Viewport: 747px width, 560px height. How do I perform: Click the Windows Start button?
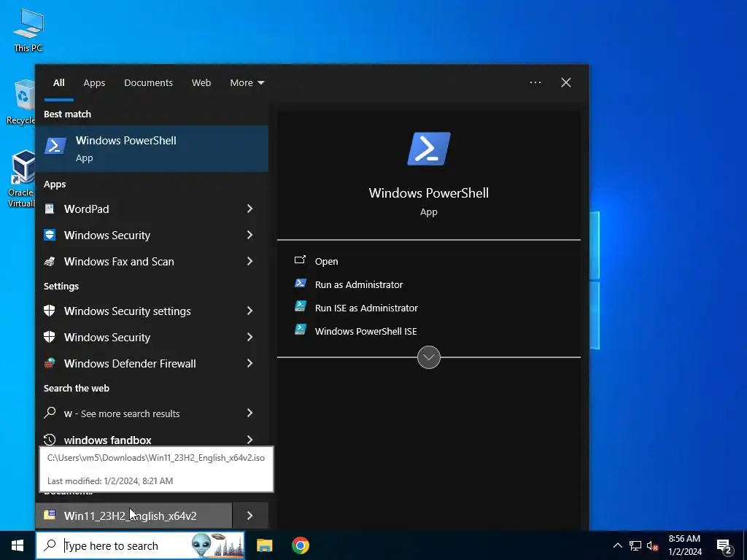pyautogui.click(x=18, y=545)
